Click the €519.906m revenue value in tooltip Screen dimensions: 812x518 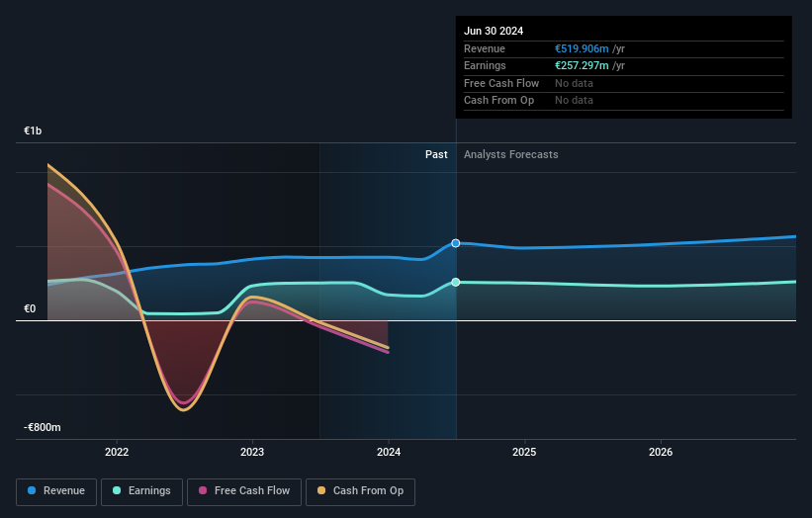click(x=582, y=48)
